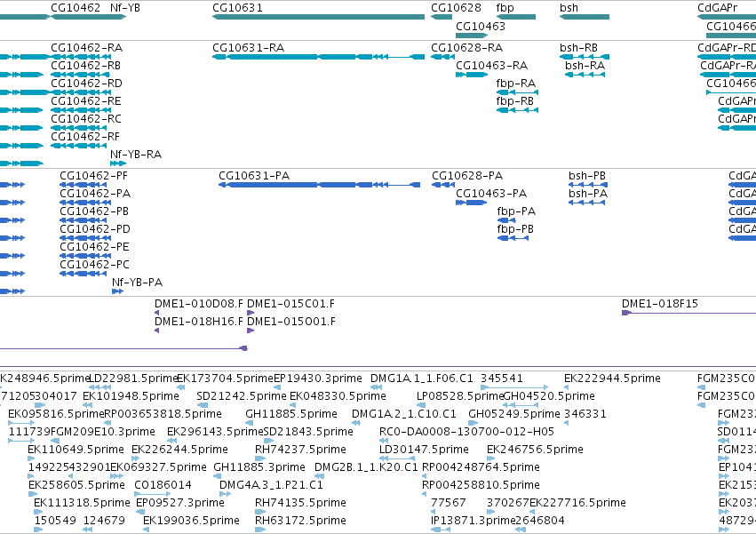Select protein CG10628-PA label
The height and width of the screenshot is (534, 756).
point(467,176)
